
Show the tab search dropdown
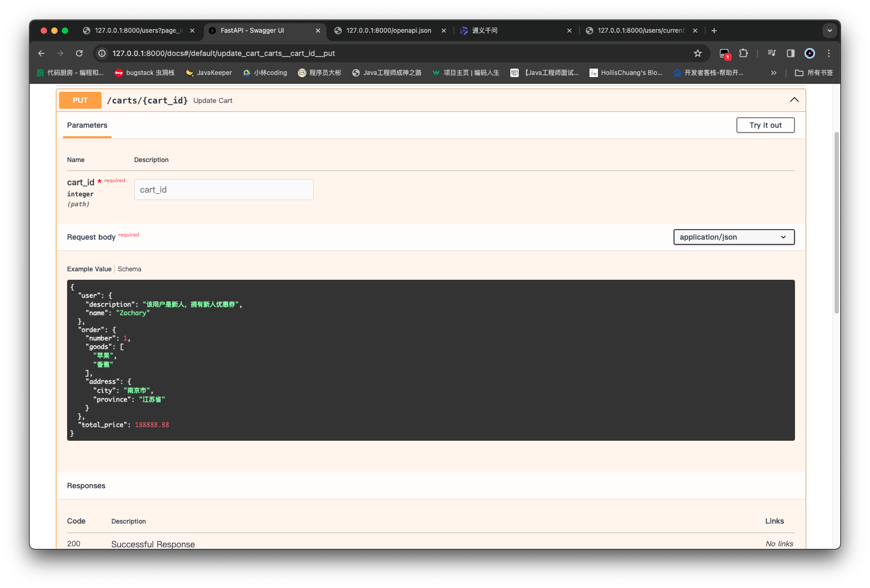(830, 31)
